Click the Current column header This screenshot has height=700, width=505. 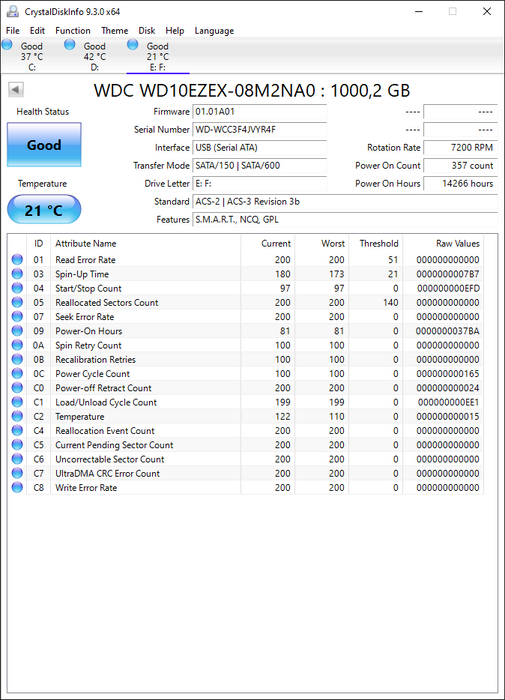point(268,243)
